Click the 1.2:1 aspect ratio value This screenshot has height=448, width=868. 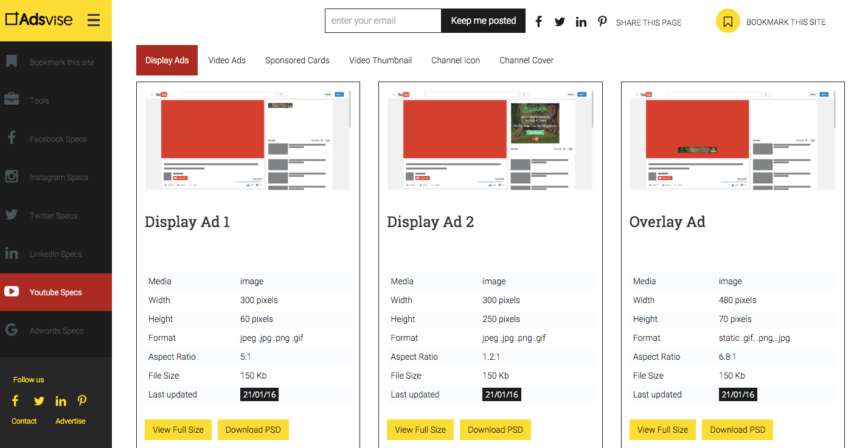pyautogui.click(x=492, y=357)
